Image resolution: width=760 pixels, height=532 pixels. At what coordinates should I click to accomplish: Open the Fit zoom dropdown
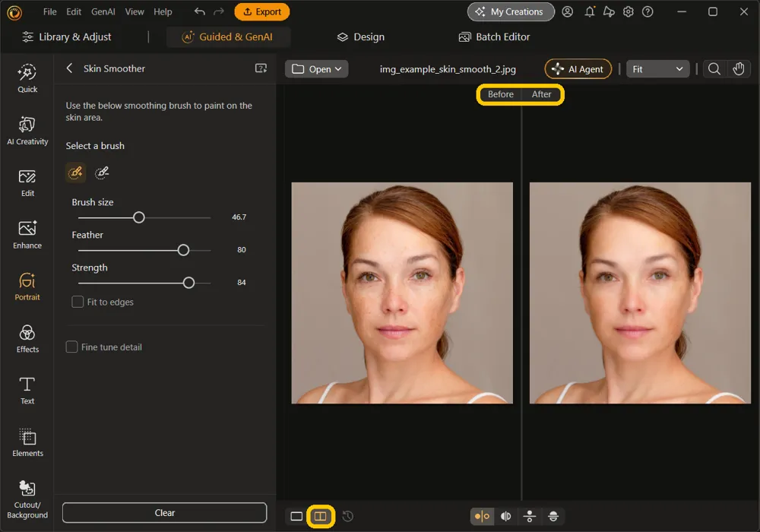[x=657, y=69]
